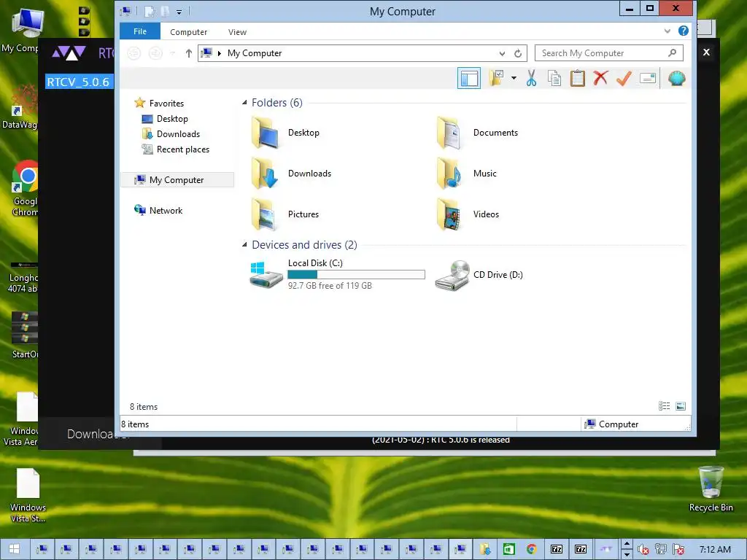747x560 pixels.
Task: Switch to large icons view in status bar
Action: point(681,405)
